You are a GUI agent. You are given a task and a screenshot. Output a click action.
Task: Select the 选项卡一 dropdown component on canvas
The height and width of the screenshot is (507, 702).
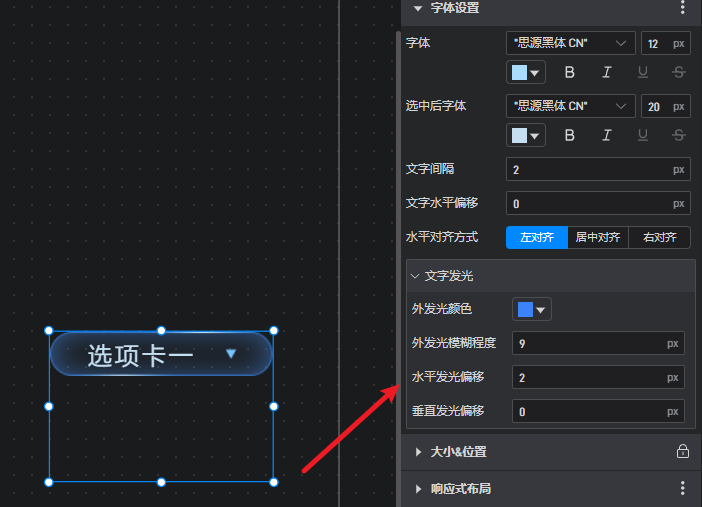pos(161,354)
